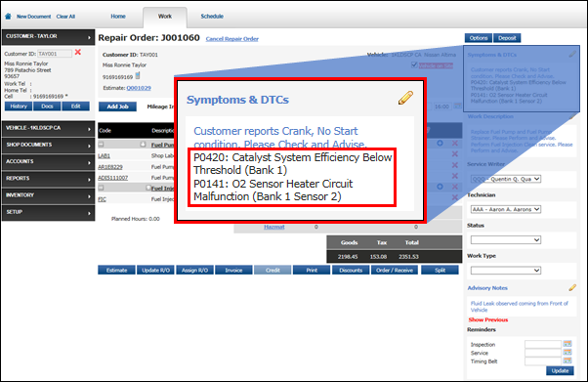Open the calendar icon for Service reminder

pyautogui.click(x=567, y=353)
